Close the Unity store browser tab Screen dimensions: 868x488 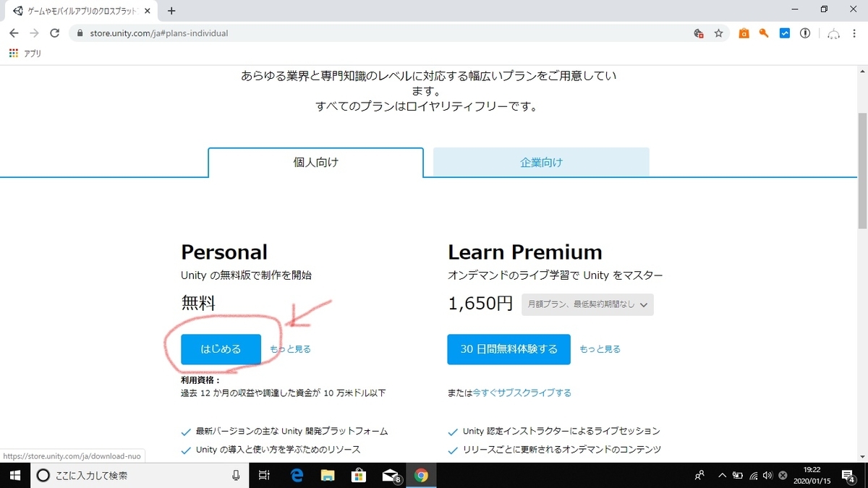(148, 11)
